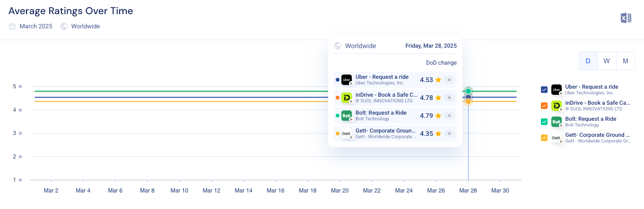Screen dimensions: 644x209
Task: Click the Average Ratings Over Time title
Action: (71, 11)
